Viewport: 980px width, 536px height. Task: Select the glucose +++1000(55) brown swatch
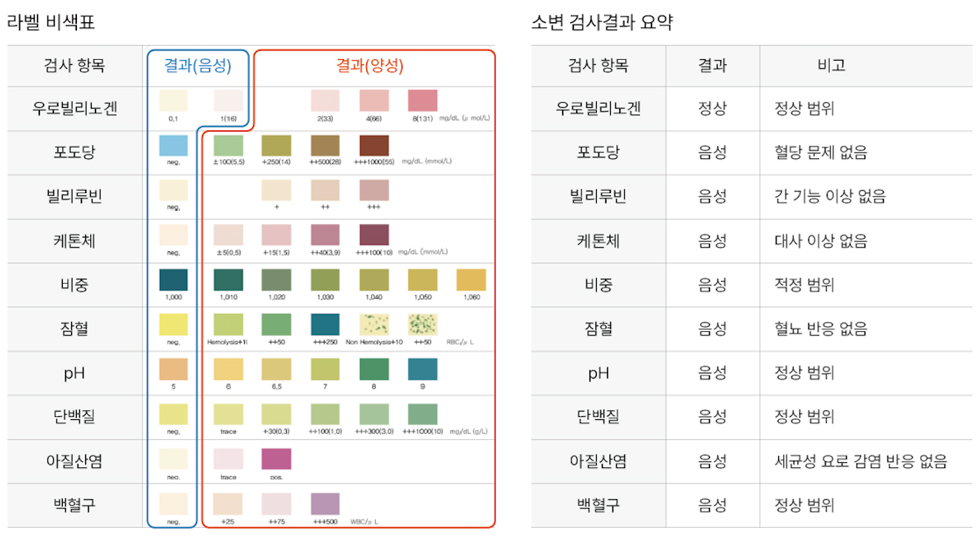click(374, 146)
